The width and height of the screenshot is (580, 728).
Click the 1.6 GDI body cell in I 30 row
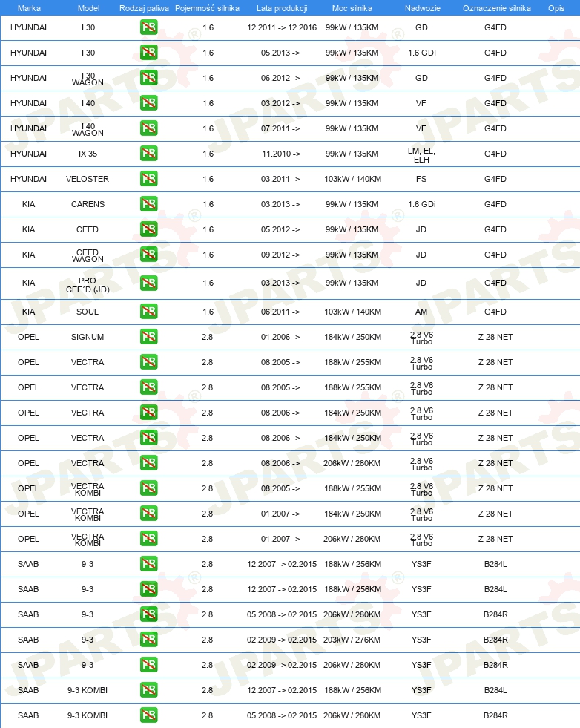[x=422, y=53]
